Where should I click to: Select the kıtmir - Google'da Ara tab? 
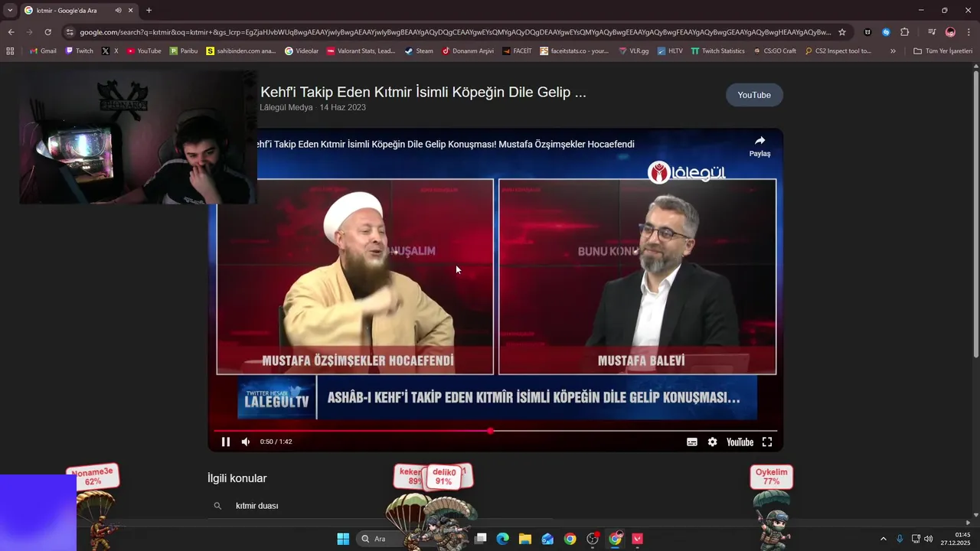point(78,11)
